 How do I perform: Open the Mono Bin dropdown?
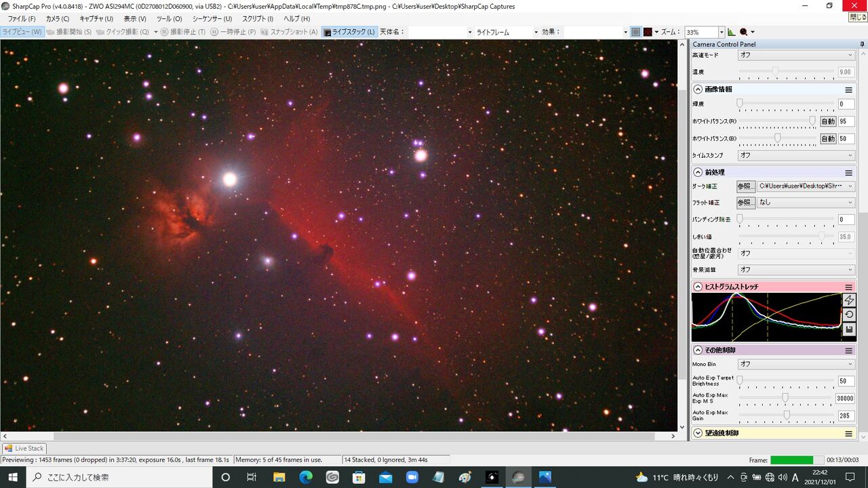coord(796,364)
